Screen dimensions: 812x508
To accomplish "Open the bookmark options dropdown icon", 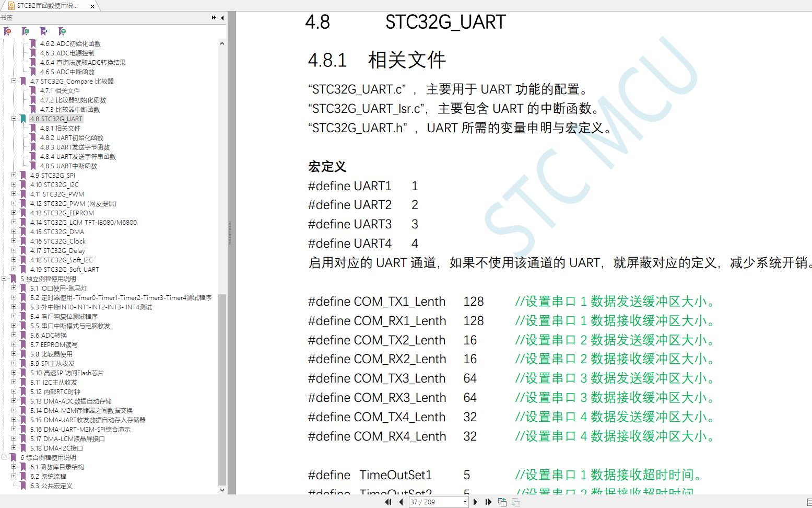I will click(x=62, y=31).
